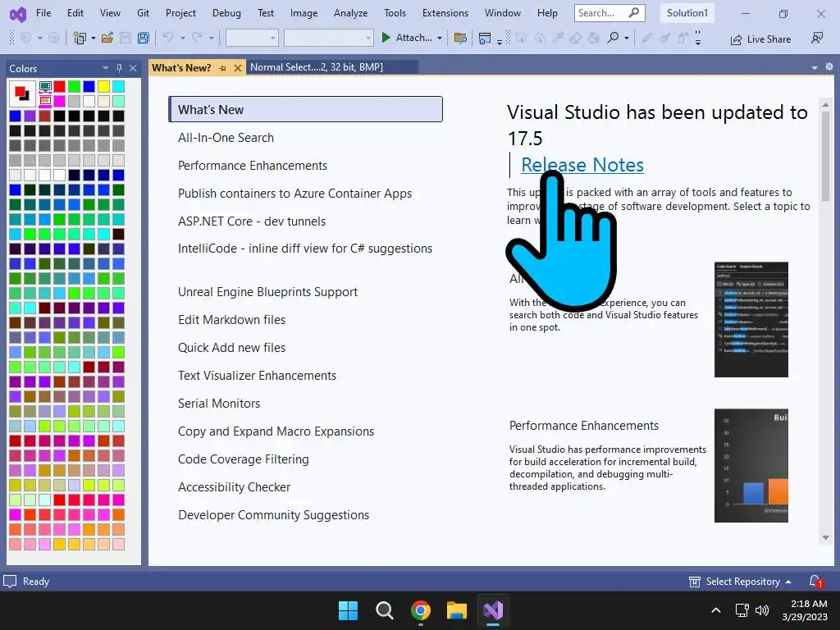The width and height of the screenshot is (840, 630).
Task: Close the Colors panel
Action: (x=133, y=68)
